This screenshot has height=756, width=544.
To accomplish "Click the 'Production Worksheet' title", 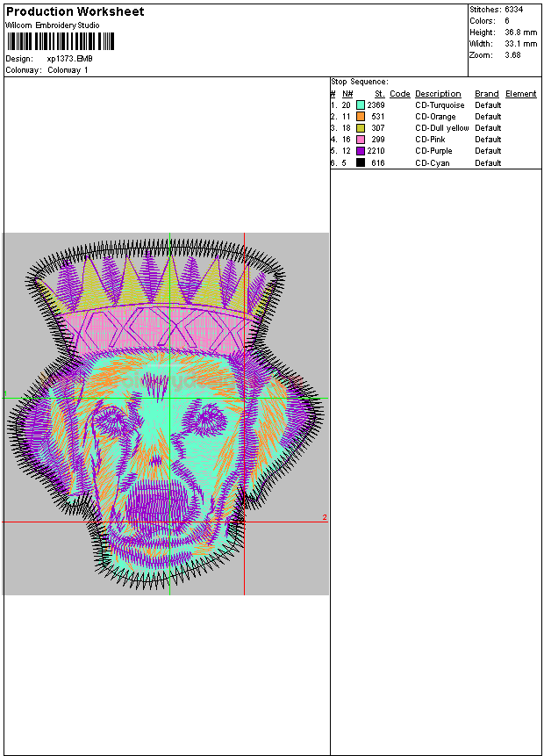I will (x=75, y=11).
